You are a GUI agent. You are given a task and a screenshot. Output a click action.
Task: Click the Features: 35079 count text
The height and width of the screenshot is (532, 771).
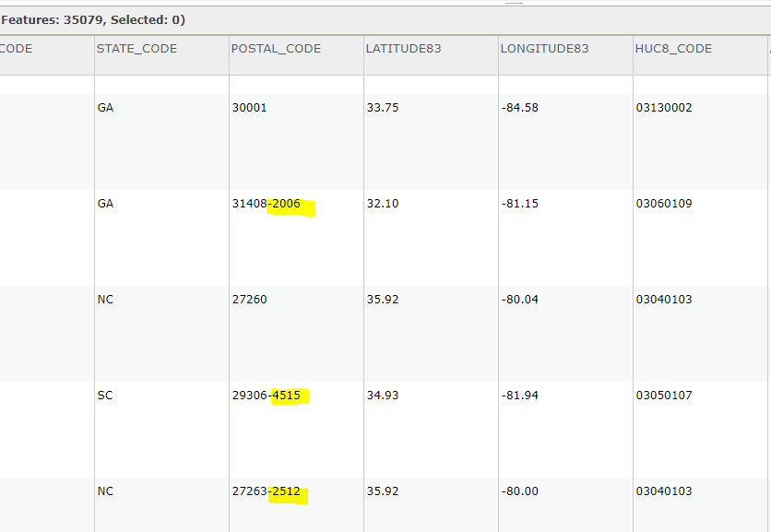(53, 20)
